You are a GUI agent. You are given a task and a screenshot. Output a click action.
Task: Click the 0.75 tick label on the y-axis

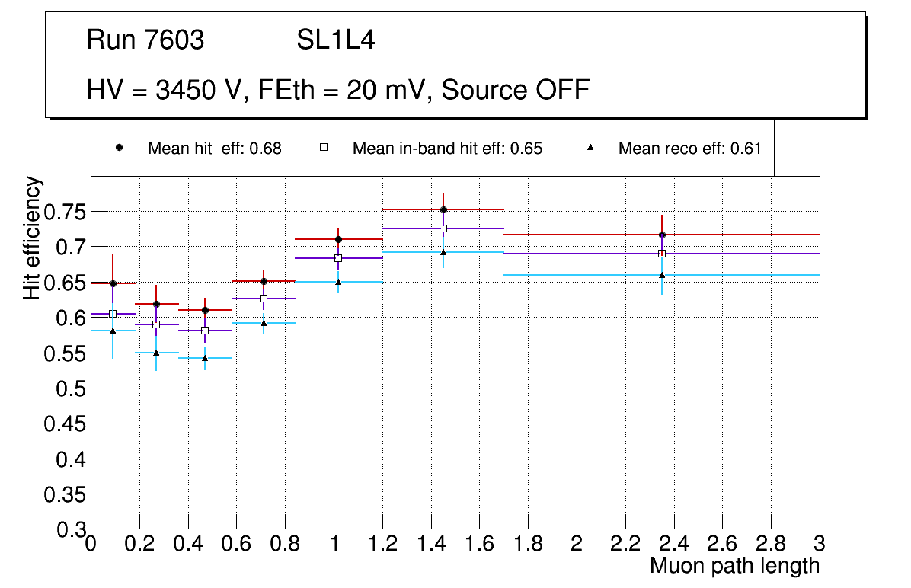65,212
